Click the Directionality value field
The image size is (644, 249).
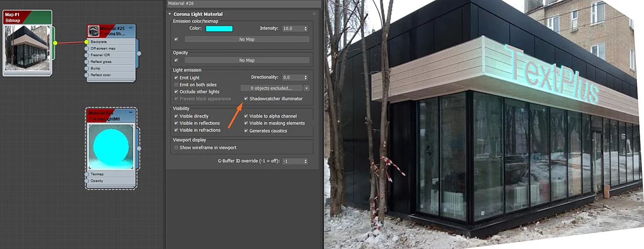(x=292, y=77)
